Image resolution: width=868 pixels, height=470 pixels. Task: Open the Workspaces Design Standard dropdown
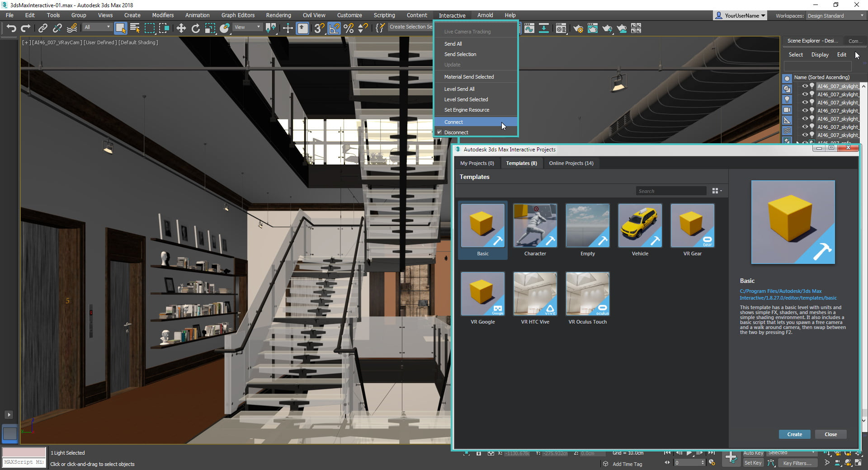click(x=835, y=15)
